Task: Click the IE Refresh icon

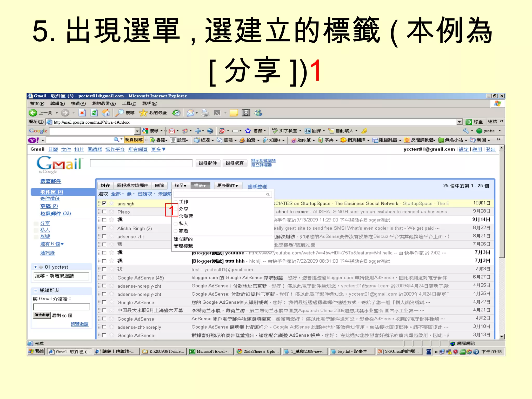Action: click(94, 113)
